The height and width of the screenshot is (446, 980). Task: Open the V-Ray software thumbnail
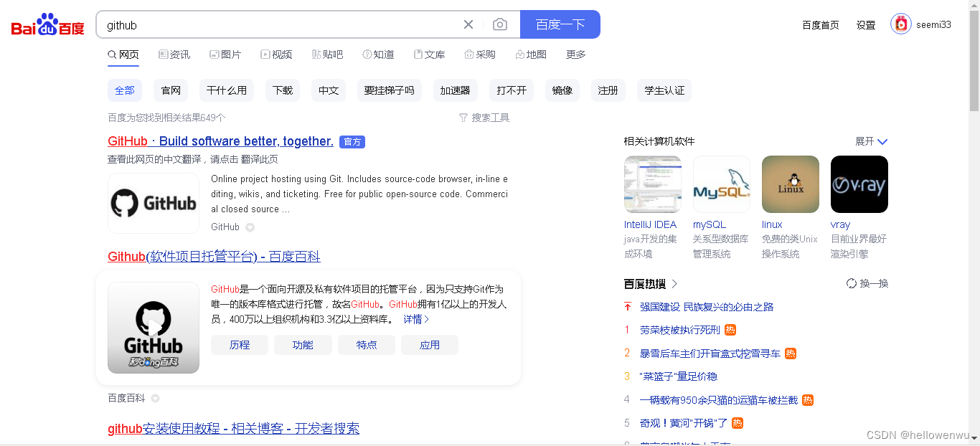pos(859,184)
